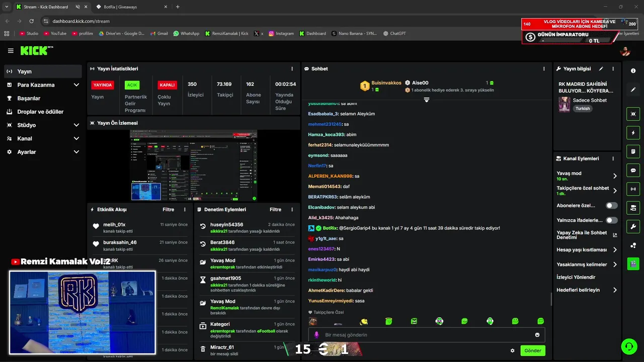Image resolution: width=644 pixels, height=362 pixels.
Task: Open Takipçilere özel sohbet options chevron
Action: [615, 191]
